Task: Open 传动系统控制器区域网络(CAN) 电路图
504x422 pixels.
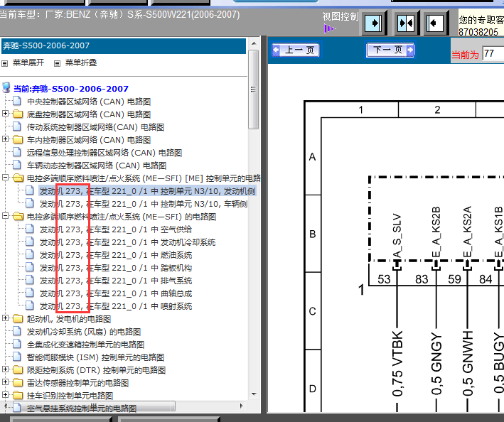Action: point(95,127)
